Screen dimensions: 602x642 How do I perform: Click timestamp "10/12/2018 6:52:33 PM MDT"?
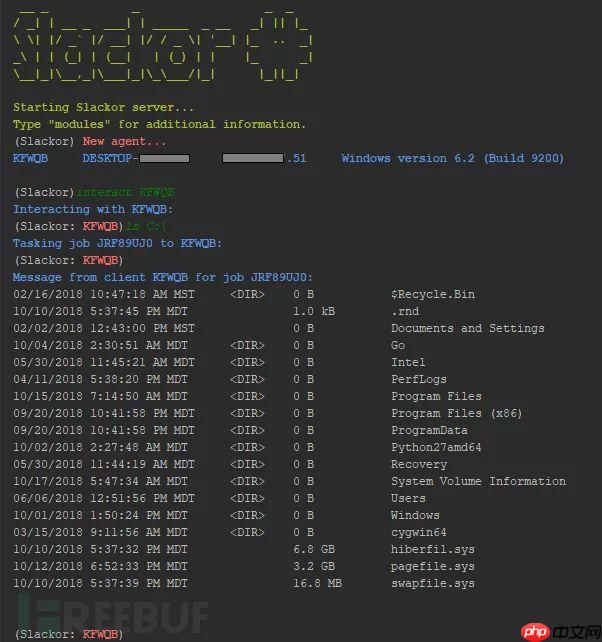point(100,566)
